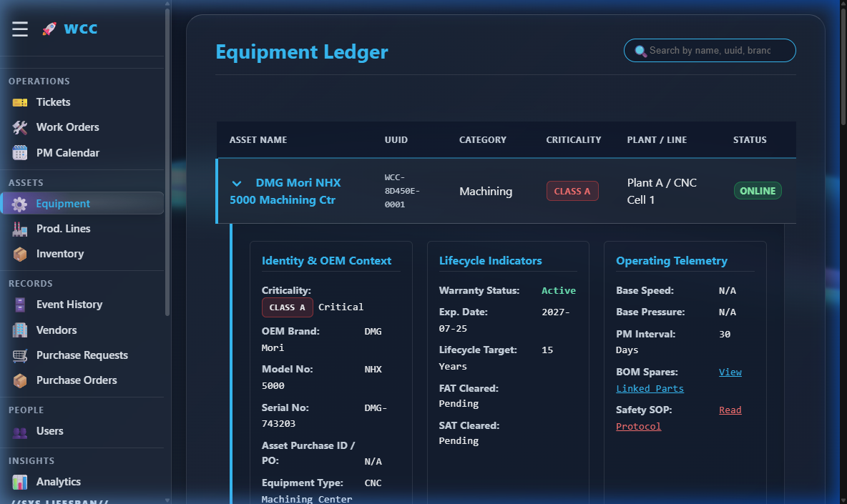This screenshot has width=847, height=504.
Task: Click the Work Orders tools icon
Action: pos(20,127)
